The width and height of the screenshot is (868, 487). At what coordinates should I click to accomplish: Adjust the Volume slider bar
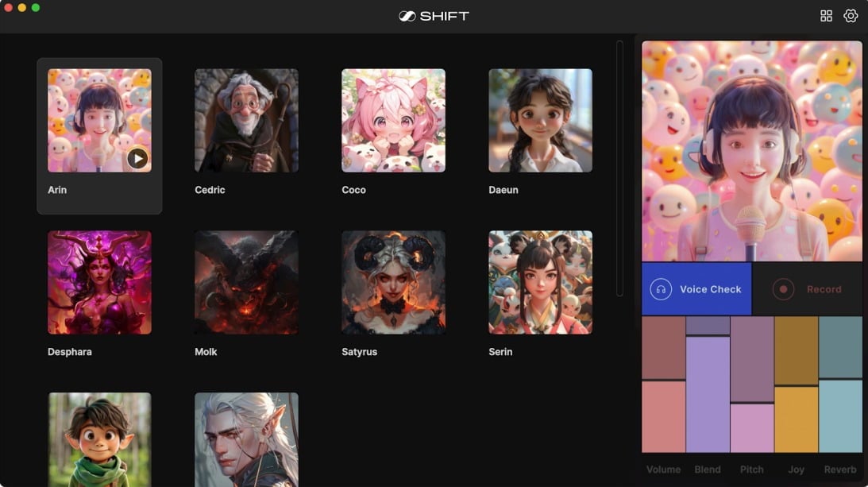point(663,385)
